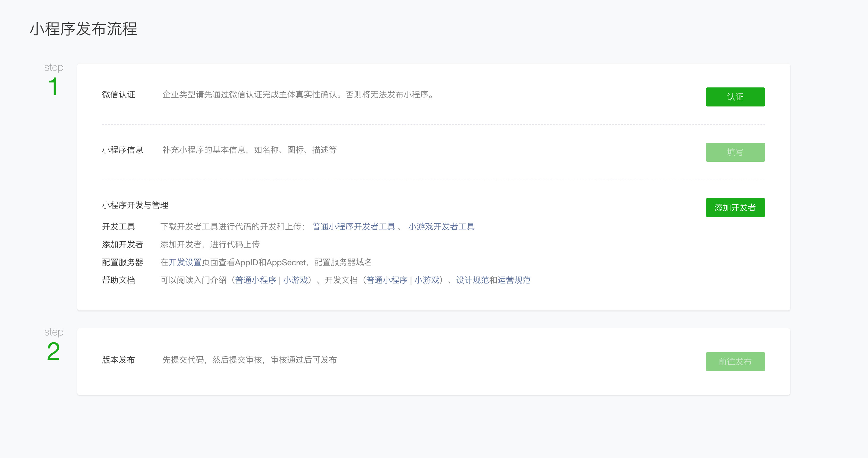868x458 pixels.
Task: Follow the 开发设置 link
Action: click(x=185, y=262)
